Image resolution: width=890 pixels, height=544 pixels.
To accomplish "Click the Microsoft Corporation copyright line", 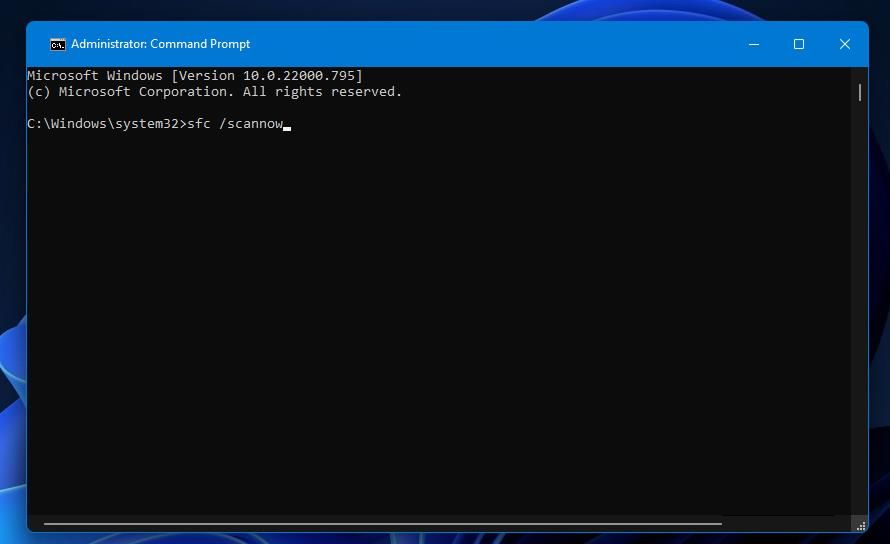I will pos(214,92).
